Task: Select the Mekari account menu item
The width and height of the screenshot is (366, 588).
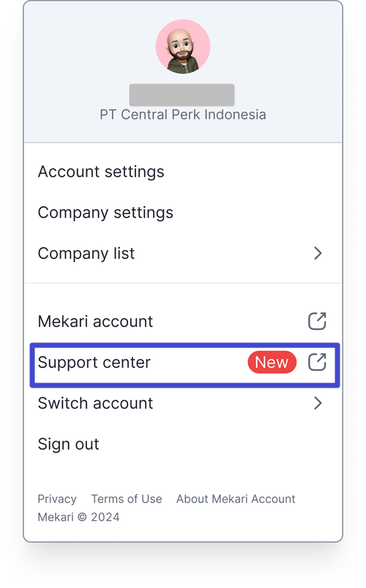Action: coord(183,321)
